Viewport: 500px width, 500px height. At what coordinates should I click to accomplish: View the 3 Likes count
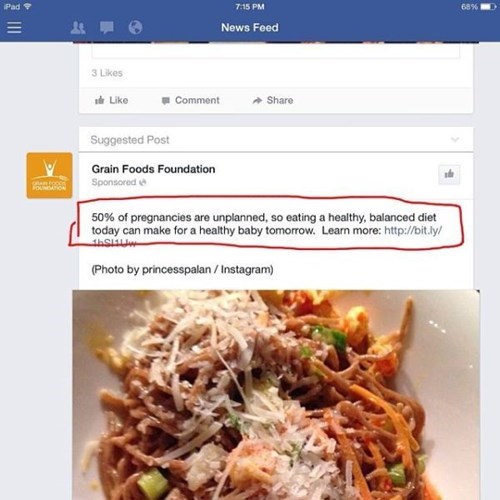[x=107, y=73]
